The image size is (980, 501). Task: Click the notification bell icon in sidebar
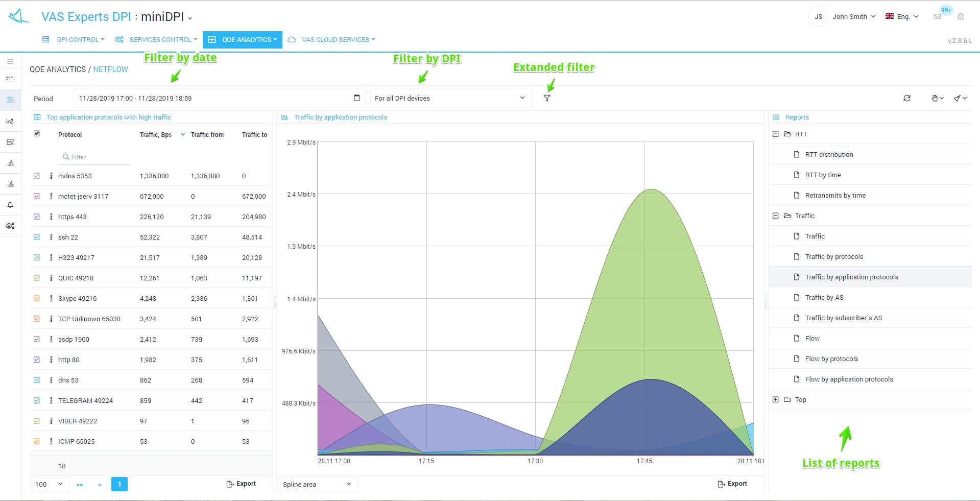point(10,205)
